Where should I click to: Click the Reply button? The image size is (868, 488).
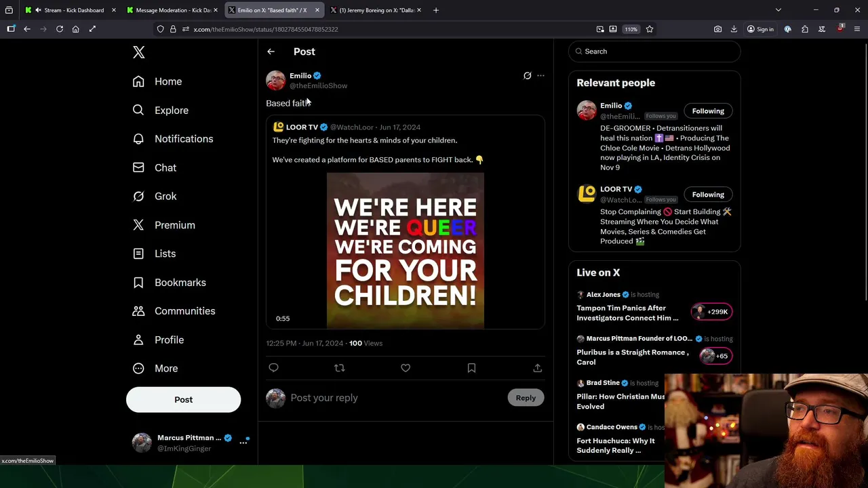click(x=526, y=398)
